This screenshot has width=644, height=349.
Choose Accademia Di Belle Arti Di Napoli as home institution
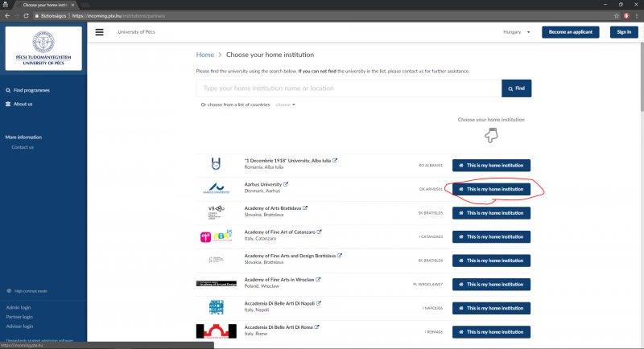click(491, 308)
